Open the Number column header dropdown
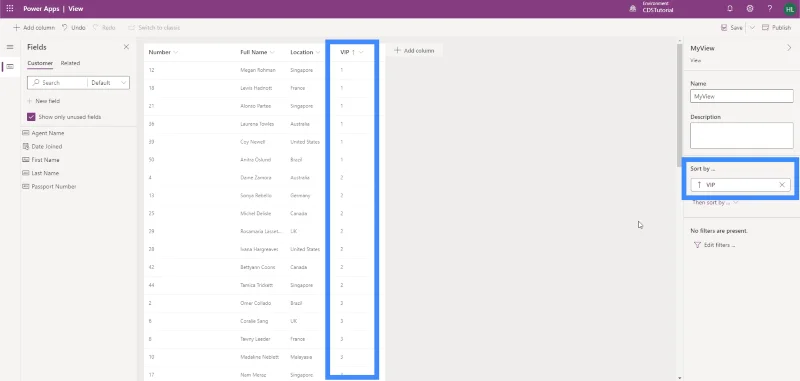Screen dimensions: 800x381 [176, 52]
